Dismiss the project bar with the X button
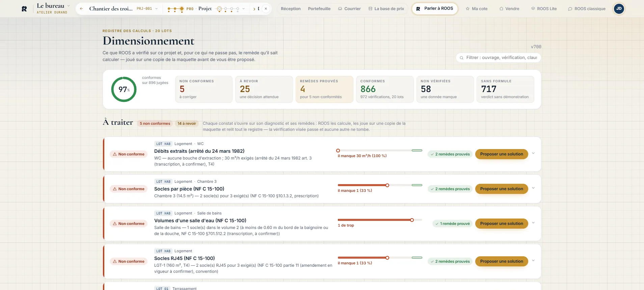This screenshot has width=644, height=290. click(266, 9)
